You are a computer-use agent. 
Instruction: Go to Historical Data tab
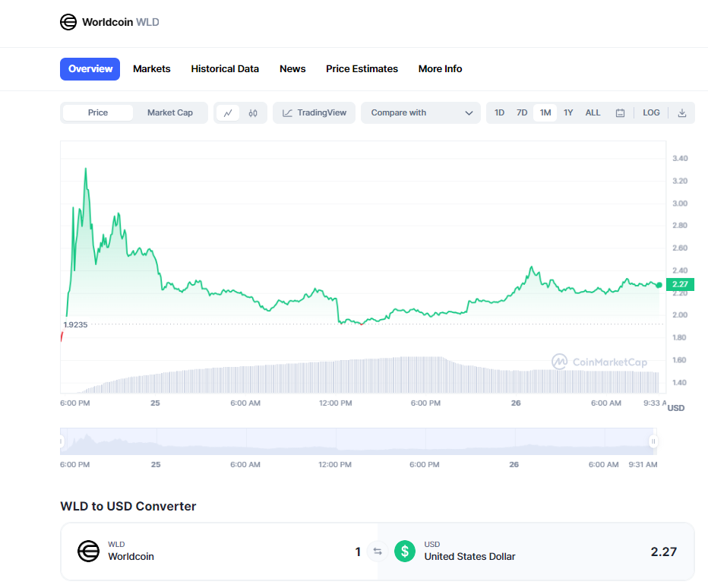(x=225, y=69)
